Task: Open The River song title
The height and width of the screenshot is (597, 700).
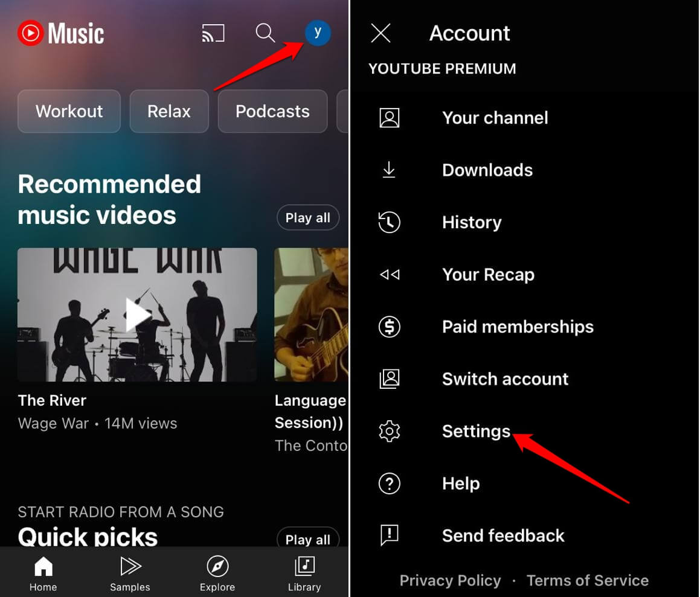Action: pos(52,400)
